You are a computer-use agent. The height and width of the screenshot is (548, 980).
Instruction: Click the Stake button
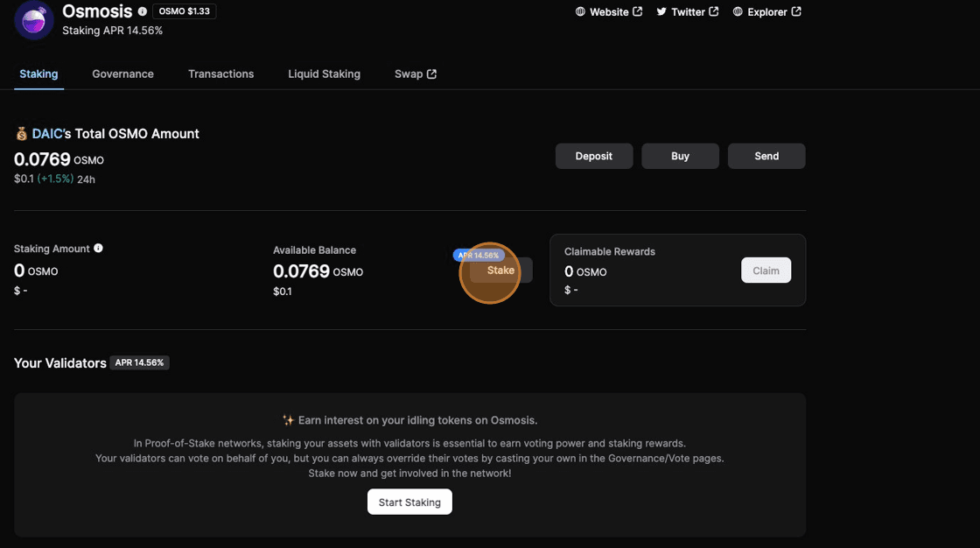tap(500, 270)
